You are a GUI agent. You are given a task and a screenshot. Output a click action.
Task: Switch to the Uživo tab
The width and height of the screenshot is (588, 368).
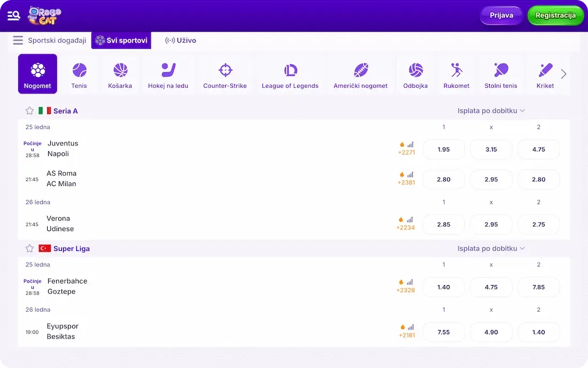click(x=181, y=41)
